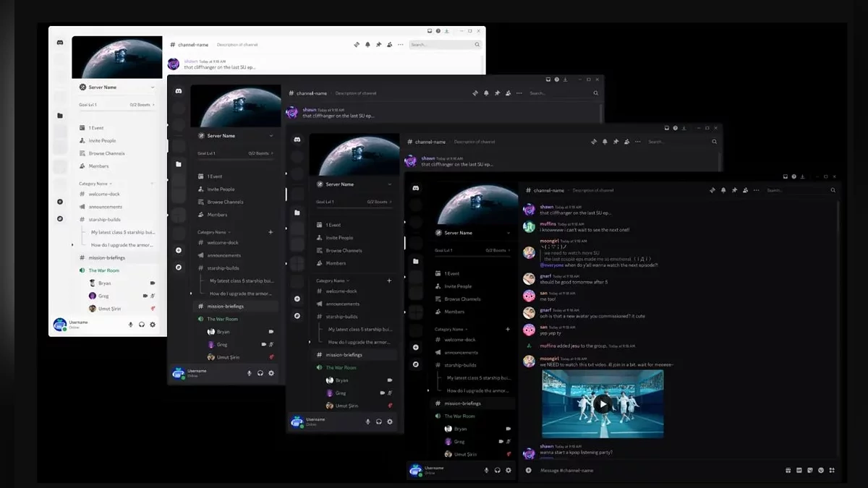Mute microphone in the light window
Screen dimensions: 868x488
pyautogui.click(x=130, y=325)
